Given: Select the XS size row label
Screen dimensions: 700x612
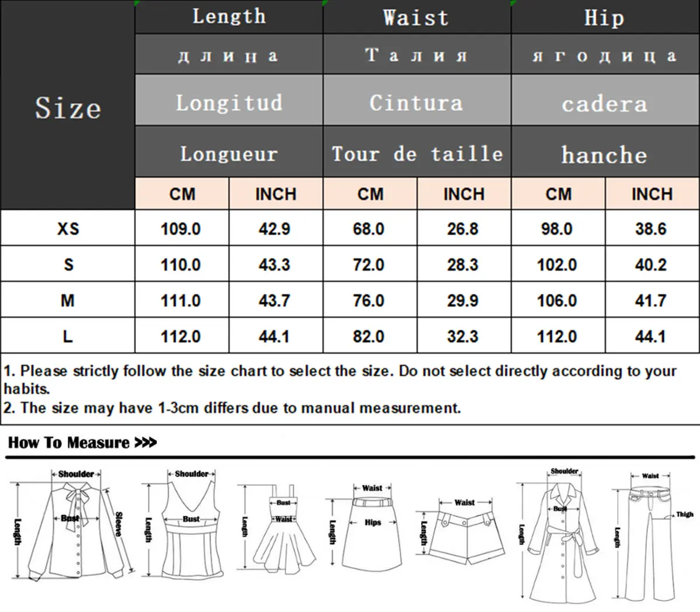Looking at the screenshot, I should 68,229.
